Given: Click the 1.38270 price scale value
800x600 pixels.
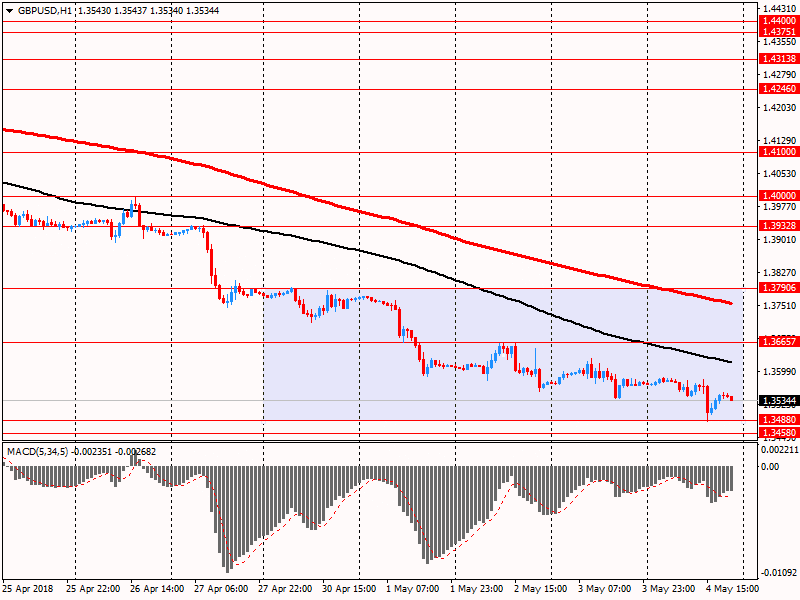Looking at the screenshot, I should click(x=779, y=273).
